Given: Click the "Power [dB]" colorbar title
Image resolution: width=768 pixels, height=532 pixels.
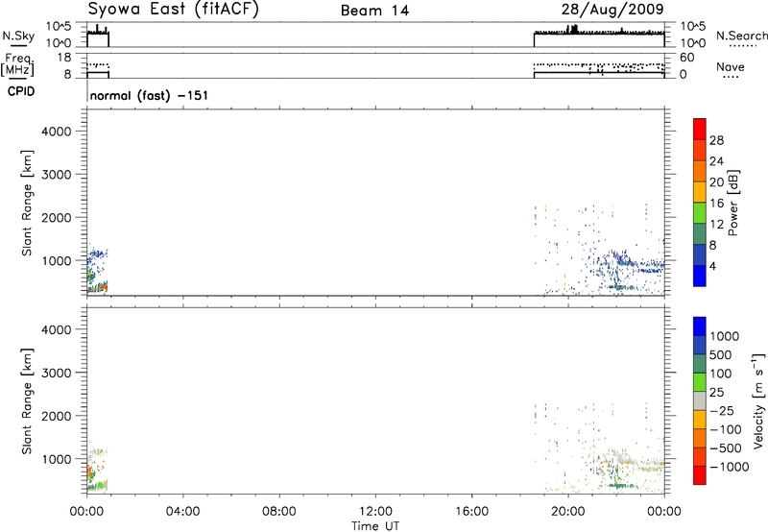Looking at the screenshot, I should pos(732,203).
